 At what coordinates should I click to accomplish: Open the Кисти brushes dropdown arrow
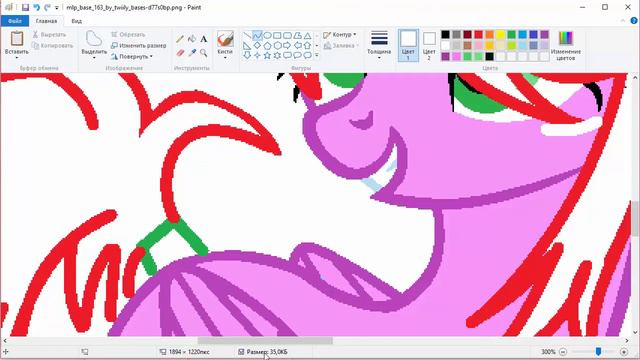click(x=225, y=58)
